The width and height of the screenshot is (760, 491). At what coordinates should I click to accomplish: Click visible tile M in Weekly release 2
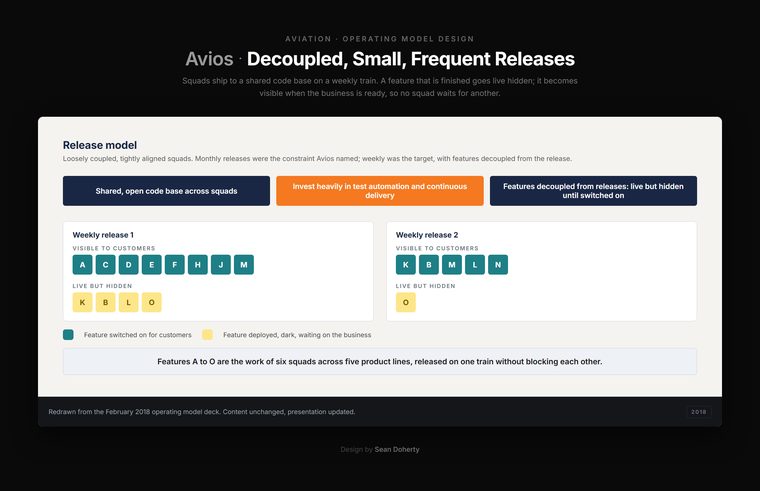point(452,265)
